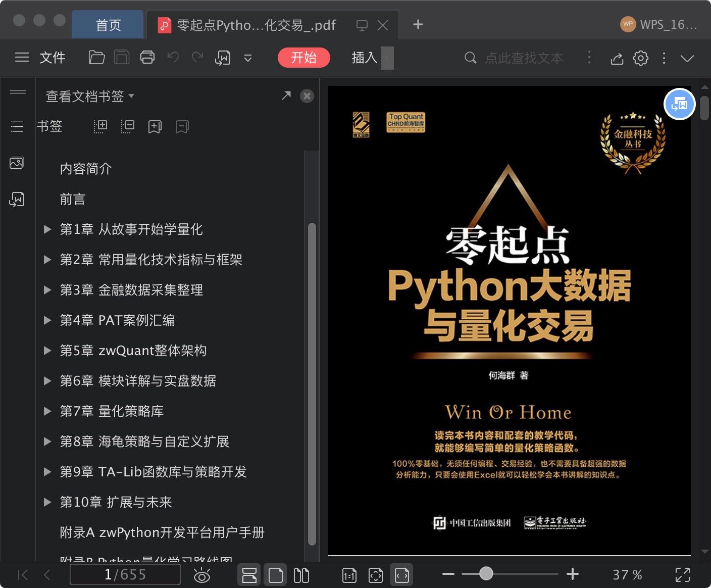Toggle fit-page view in the status bar

tap(376, 574)
